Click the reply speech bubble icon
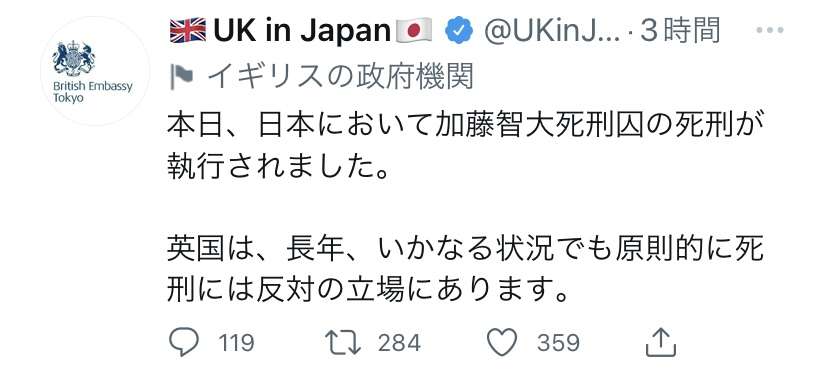828x378 pixels. point(183,343)
